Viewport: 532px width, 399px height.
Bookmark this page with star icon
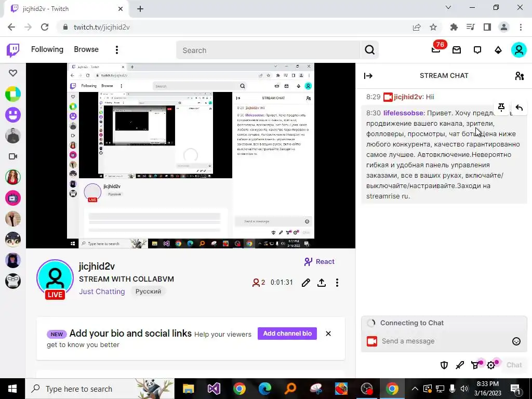tap(433, 27)
